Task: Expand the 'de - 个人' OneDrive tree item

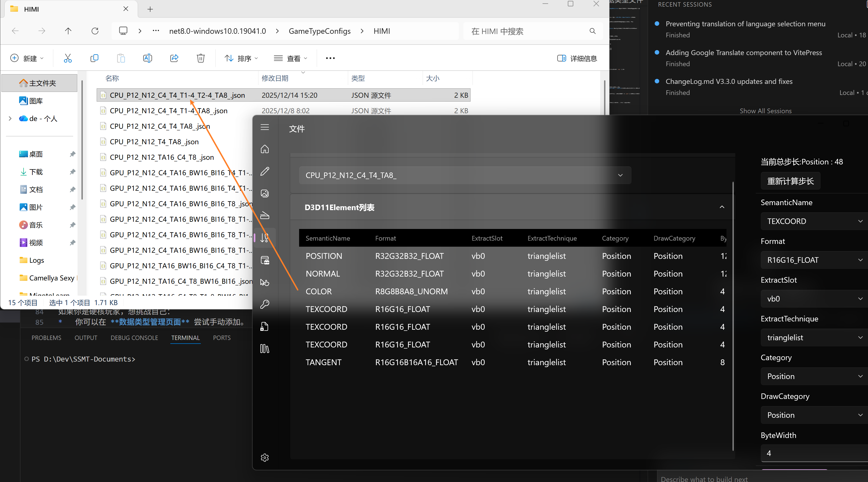Action: point(10,118)
